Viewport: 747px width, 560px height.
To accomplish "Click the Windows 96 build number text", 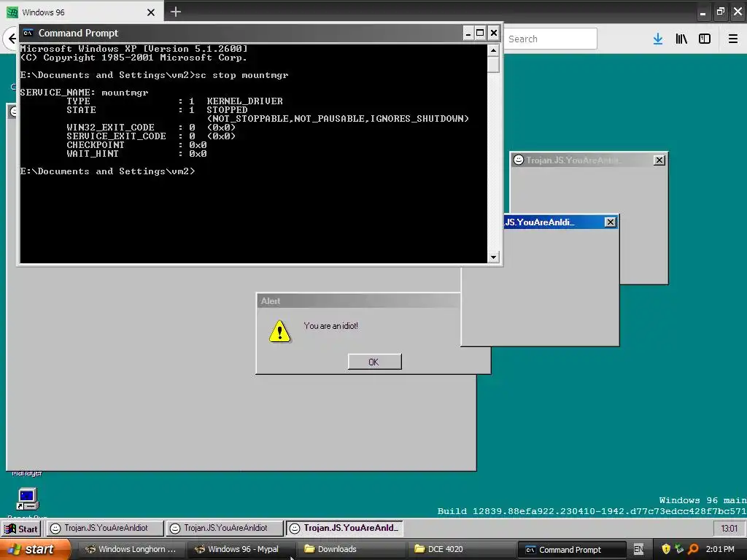I will pyautogui.click(x=592, y=511).
